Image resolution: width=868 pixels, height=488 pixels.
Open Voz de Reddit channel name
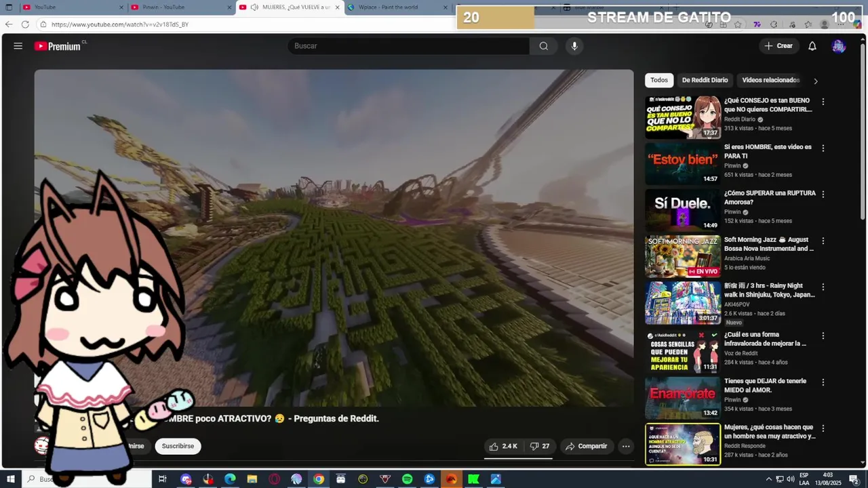click(x=741, y=353)
